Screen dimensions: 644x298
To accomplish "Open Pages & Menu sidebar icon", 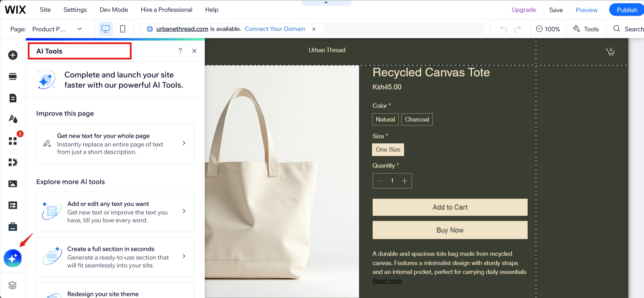I will [x=13, y=98].
